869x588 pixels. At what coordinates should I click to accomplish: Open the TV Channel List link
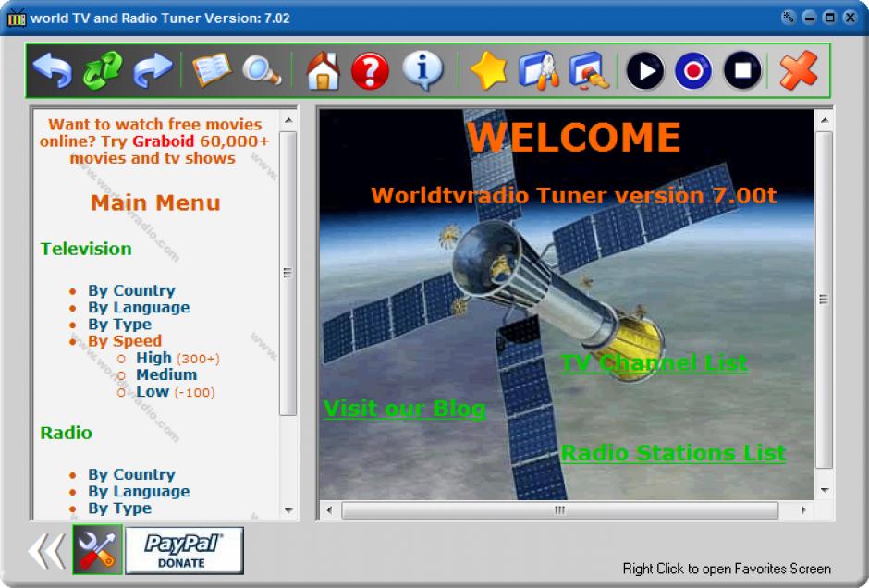(x=654, y=363)
